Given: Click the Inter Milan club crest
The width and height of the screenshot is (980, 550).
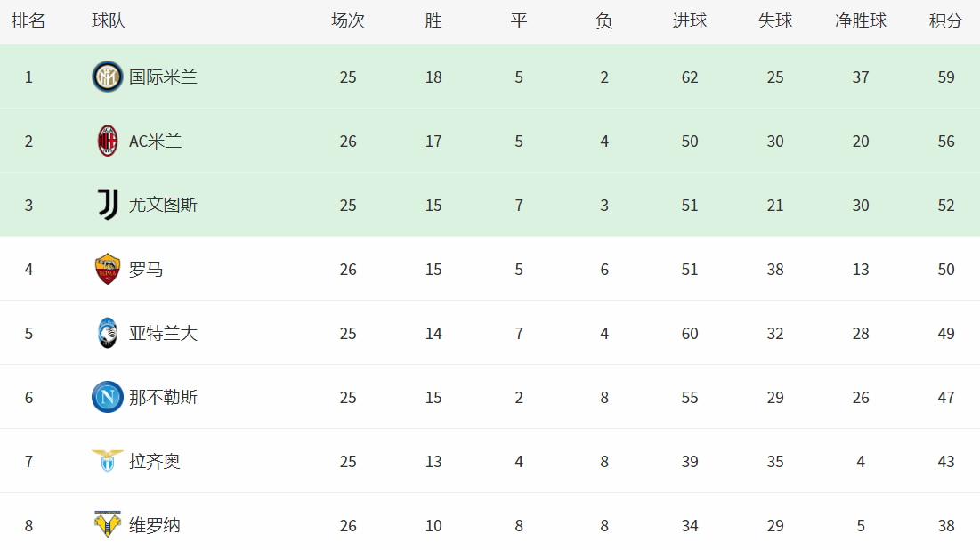Looking at the screenshot, I should (x=108, y=77).
